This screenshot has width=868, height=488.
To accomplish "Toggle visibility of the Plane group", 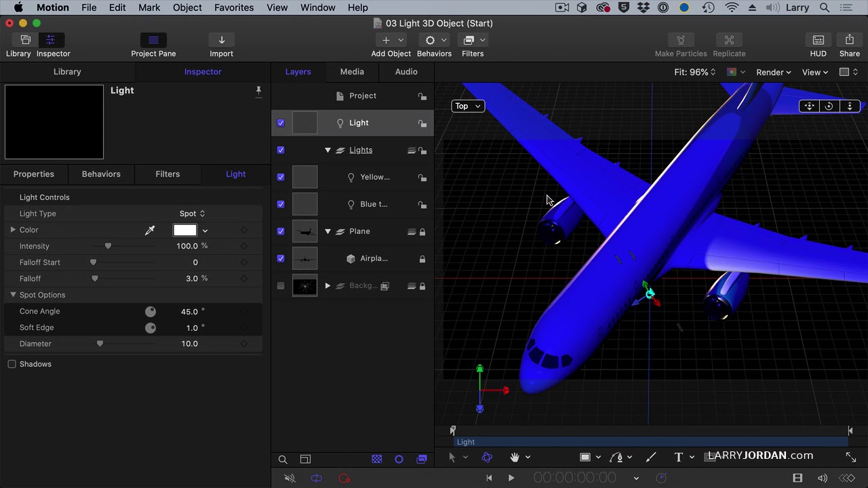I will pos(281,231).
